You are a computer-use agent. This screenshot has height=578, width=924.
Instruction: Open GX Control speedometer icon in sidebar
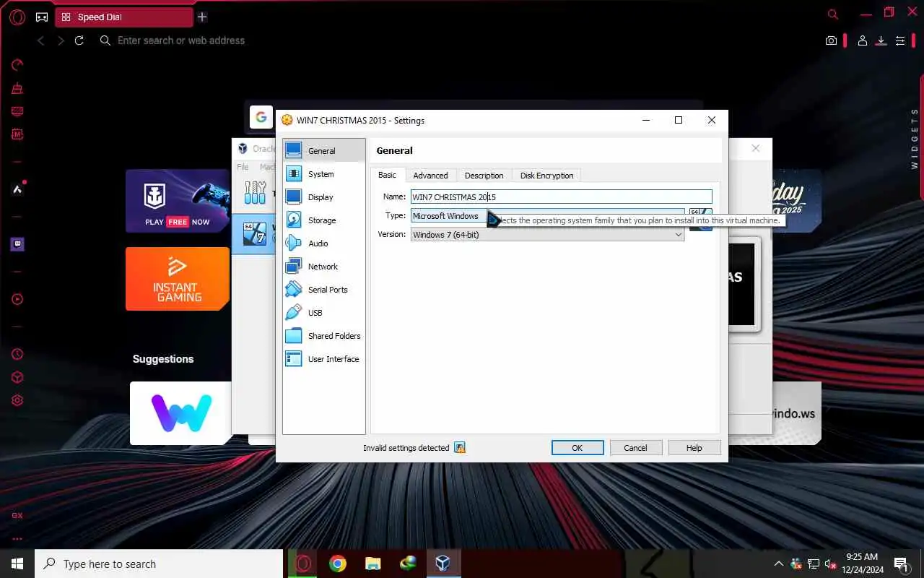coord(17,65)
